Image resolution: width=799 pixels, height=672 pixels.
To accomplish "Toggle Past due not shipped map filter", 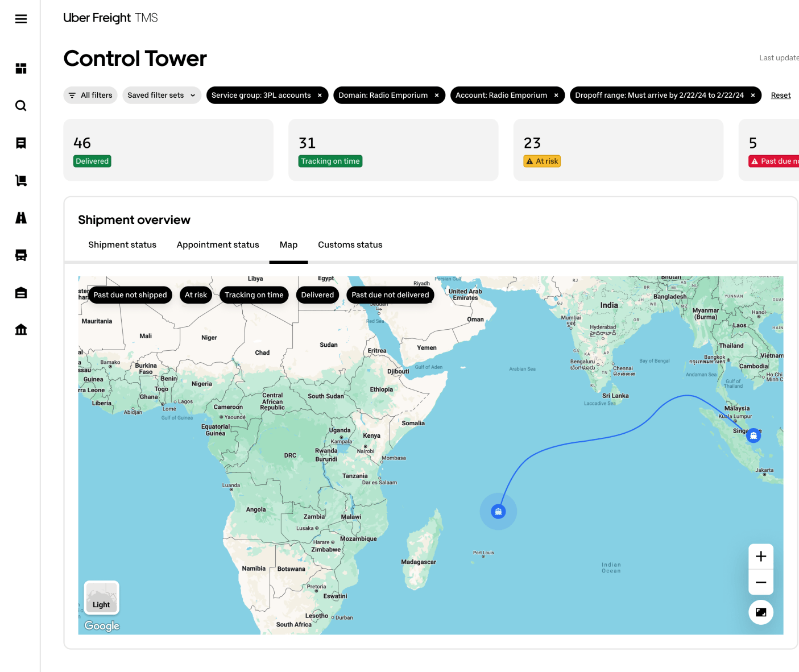I will click(130, 295).
